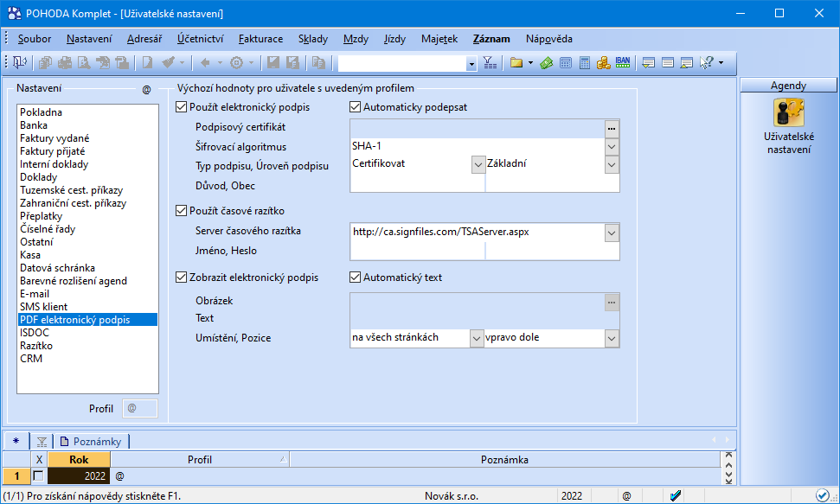The height and width of the screenshot is (504, 840).
Task: Select ISDOC in the Nastavení list
Action: (34, 333)
